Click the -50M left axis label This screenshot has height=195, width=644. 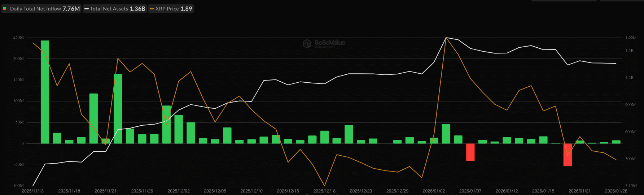tap(19, 165)
